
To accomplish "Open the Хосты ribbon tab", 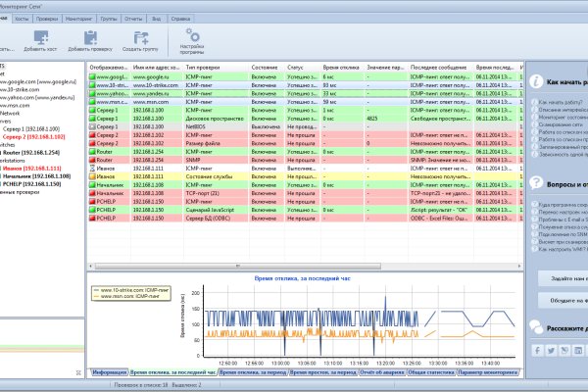I will [18, 18].
